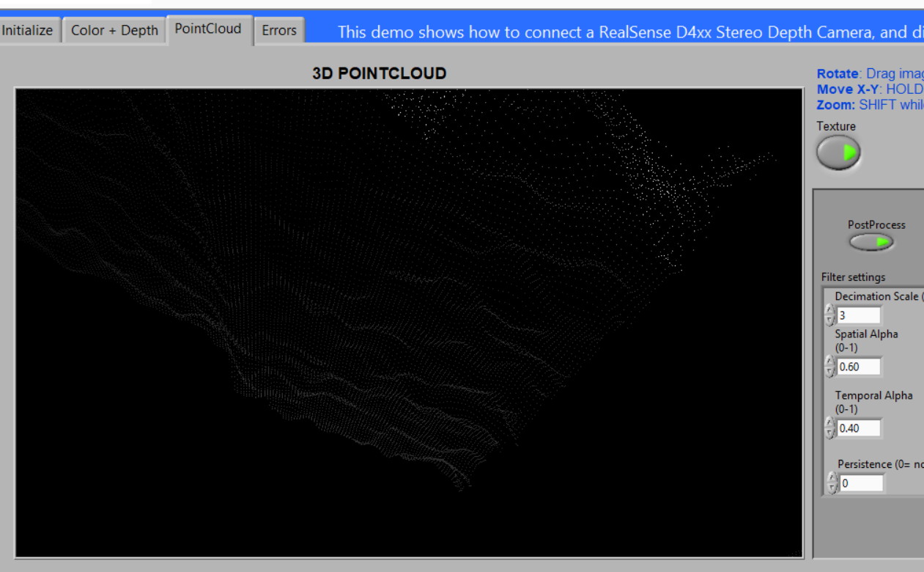Switch to the Initialize tab

26,31
